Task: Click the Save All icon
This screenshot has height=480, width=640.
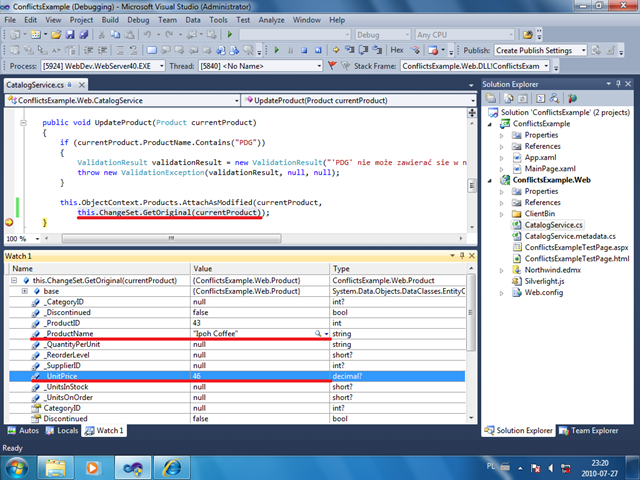Action: tap(84, 35)
